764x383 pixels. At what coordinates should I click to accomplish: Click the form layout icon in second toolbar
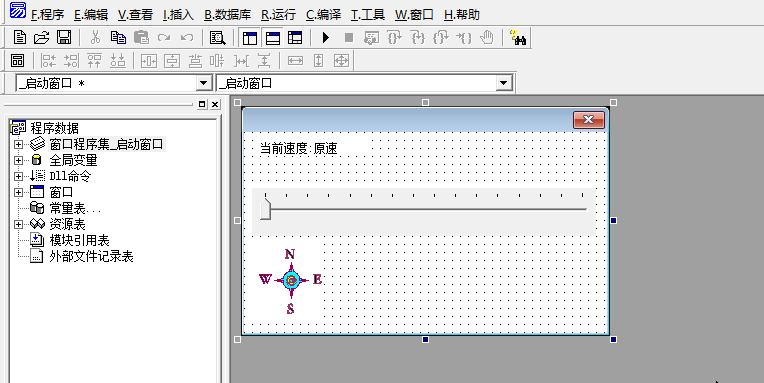(18, 60)
